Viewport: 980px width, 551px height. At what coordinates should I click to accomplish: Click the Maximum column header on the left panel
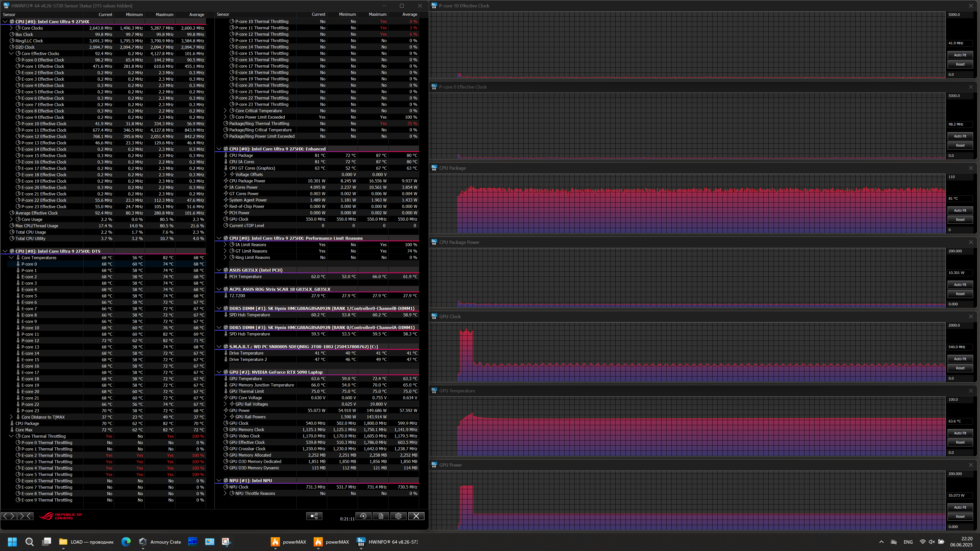(x=164, y=15)
